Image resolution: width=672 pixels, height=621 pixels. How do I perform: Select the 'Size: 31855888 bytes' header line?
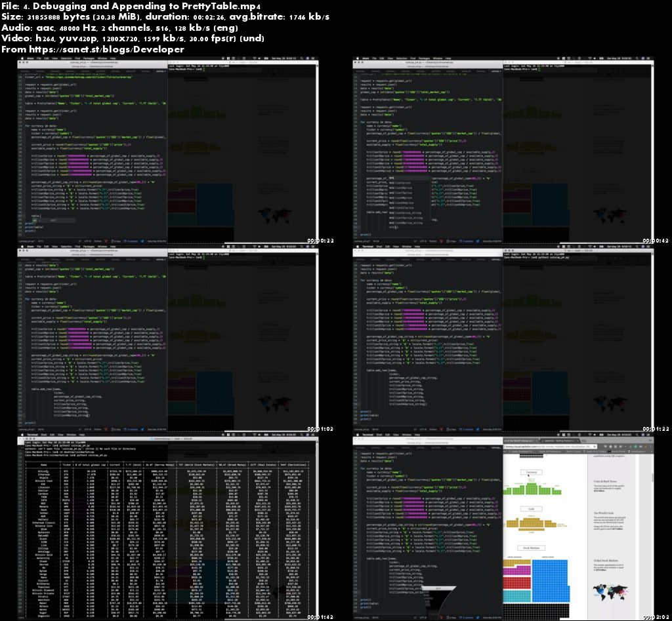tap(165, 16)
